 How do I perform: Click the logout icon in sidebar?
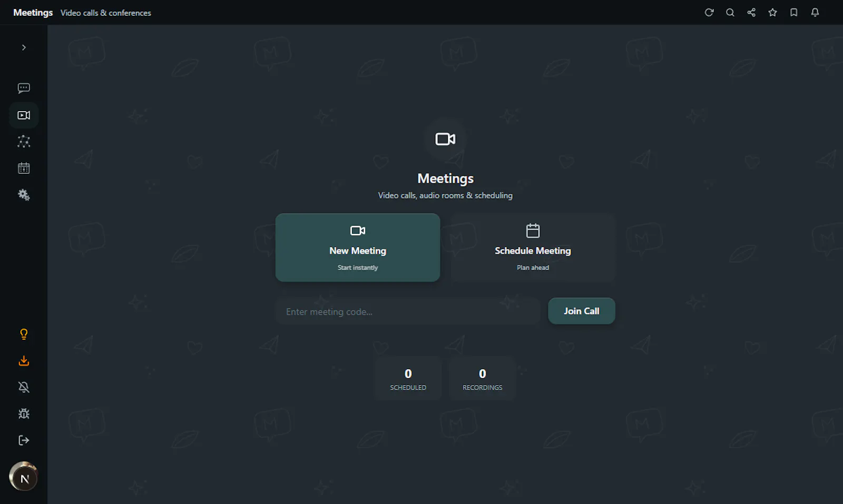tap(24, 440)
